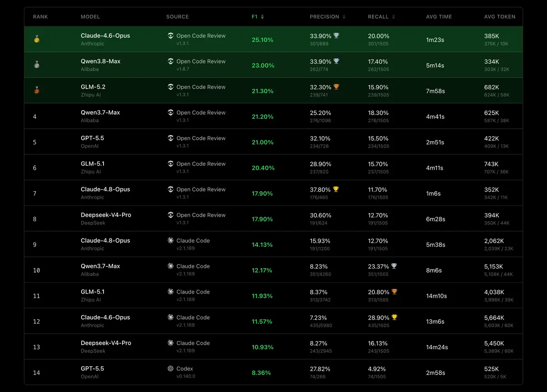Click the Codex source name
This screenshot has height=392, width=547.
pyautogui.click(x=185, y=368)
